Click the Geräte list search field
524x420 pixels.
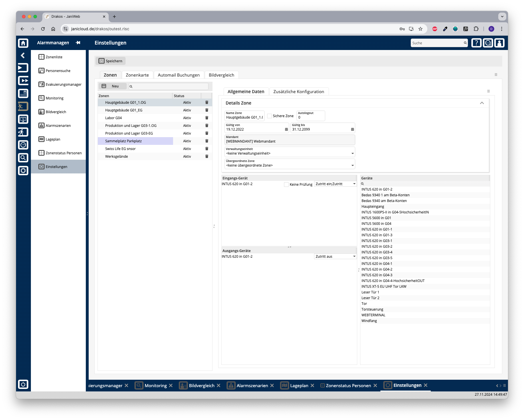click(x=425, y=184)
